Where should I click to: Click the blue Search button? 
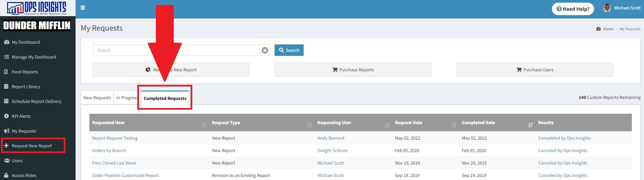click(x=289, y=50)
